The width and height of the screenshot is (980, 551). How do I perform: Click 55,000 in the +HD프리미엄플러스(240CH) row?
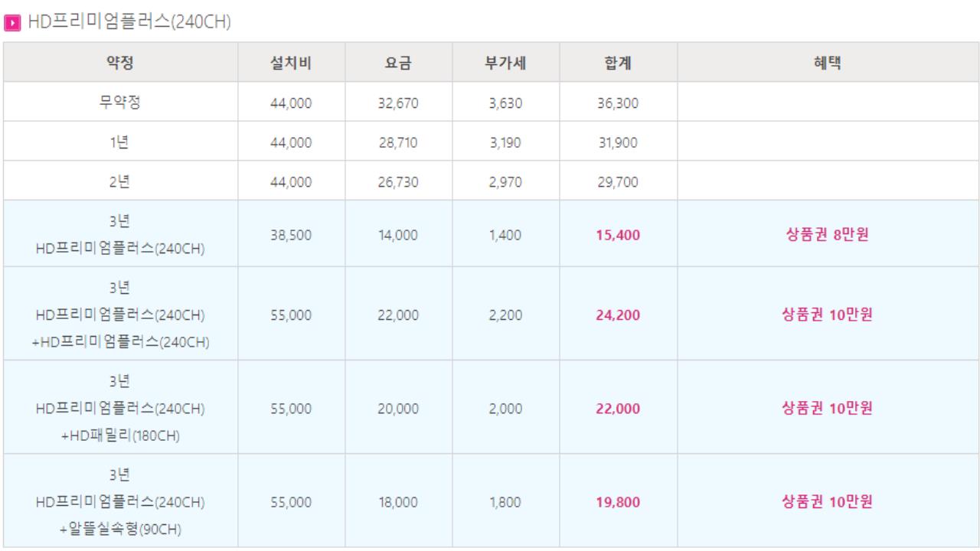pos(290,315)
